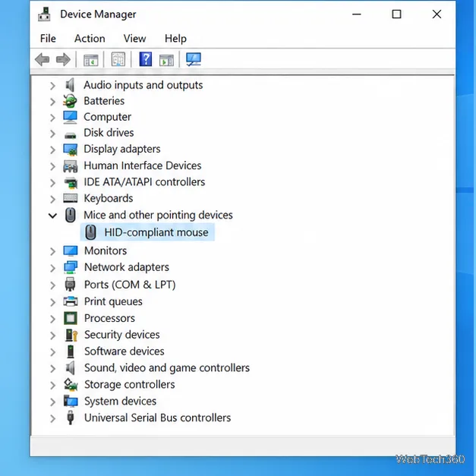Expand the Human Interface Devices chevron
Screen dimensions: 476x476
52,166
